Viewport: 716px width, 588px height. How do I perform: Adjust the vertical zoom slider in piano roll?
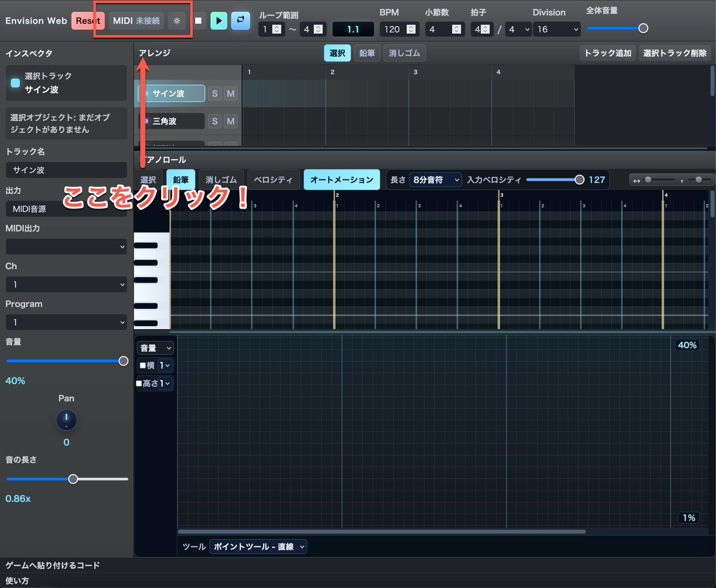699,180
